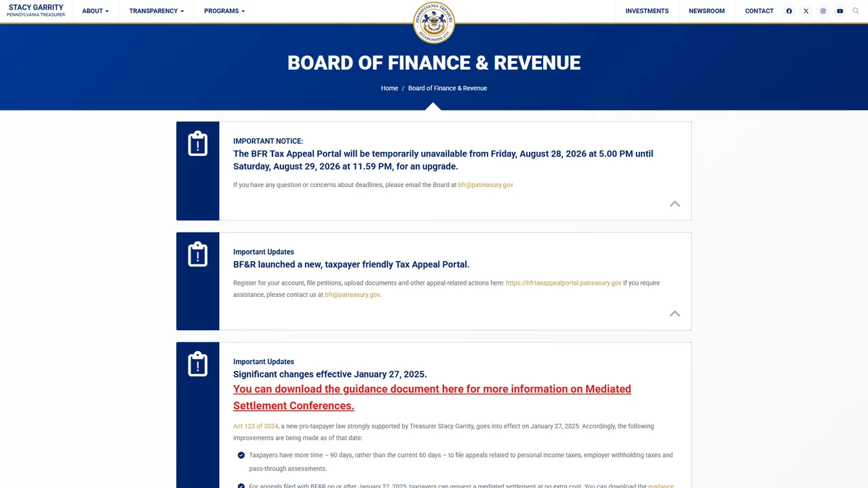The width and height of the screenshot is (868, 488).
Task: Click clipboard icon on Tax Appeal Portal card
Action: pos(197,253)
